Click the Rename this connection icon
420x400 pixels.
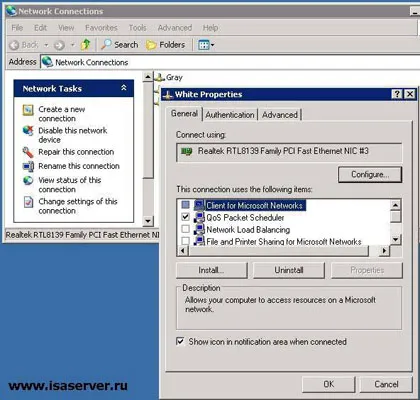[28, 166]
